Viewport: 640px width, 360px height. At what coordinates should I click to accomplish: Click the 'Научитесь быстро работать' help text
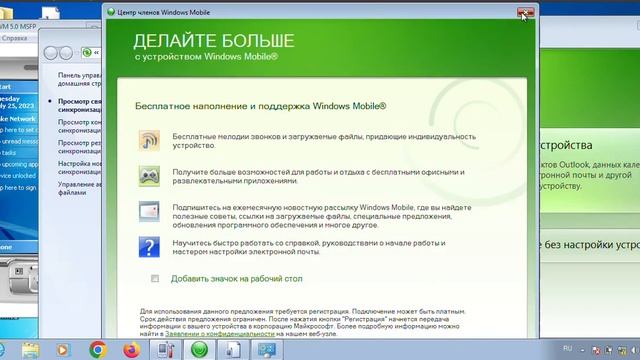tap(309, 247)
